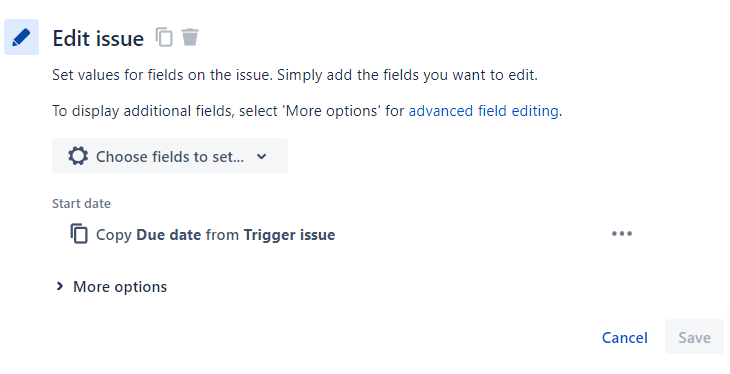This screenshot has height=374, width=730.
Task: Click the bold Trigger issue text
Action: point(289,235)
